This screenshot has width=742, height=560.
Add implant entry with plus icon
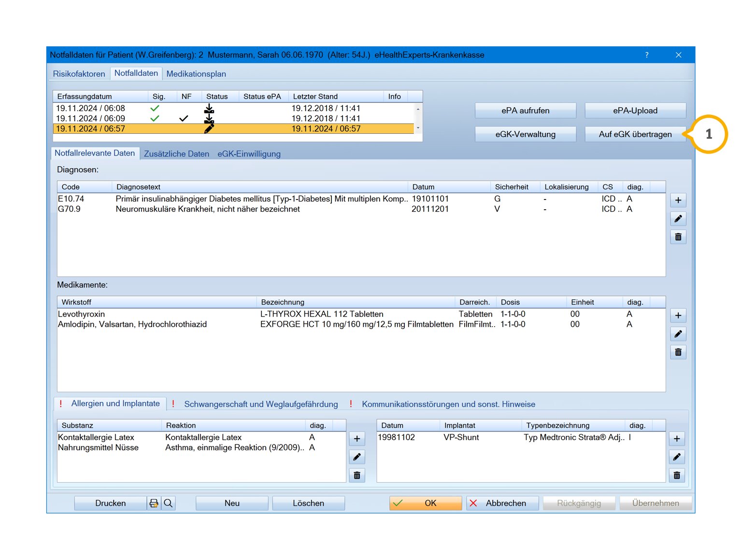point(677,439)
